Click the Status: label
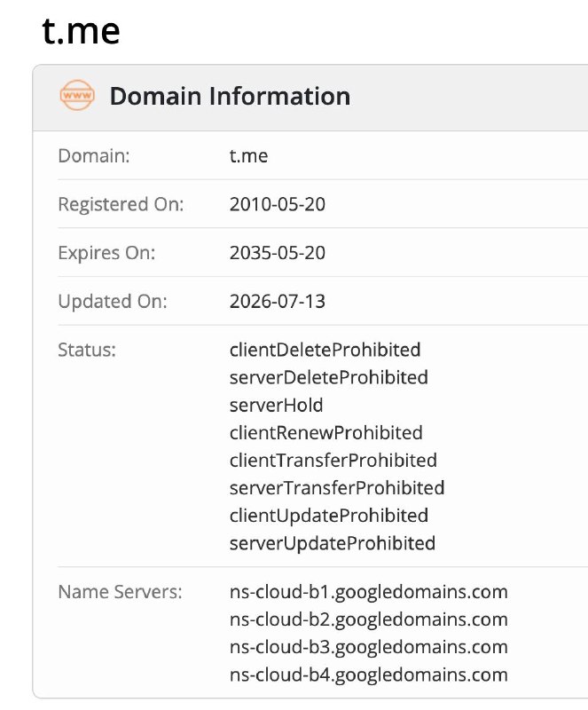Image resolution: width=588 pixels, height=710 pixels. click(87, 350)
